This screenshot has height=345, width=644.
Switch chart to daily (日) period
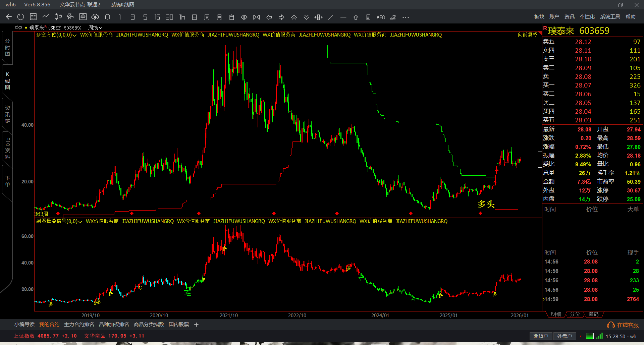[194, 17]
